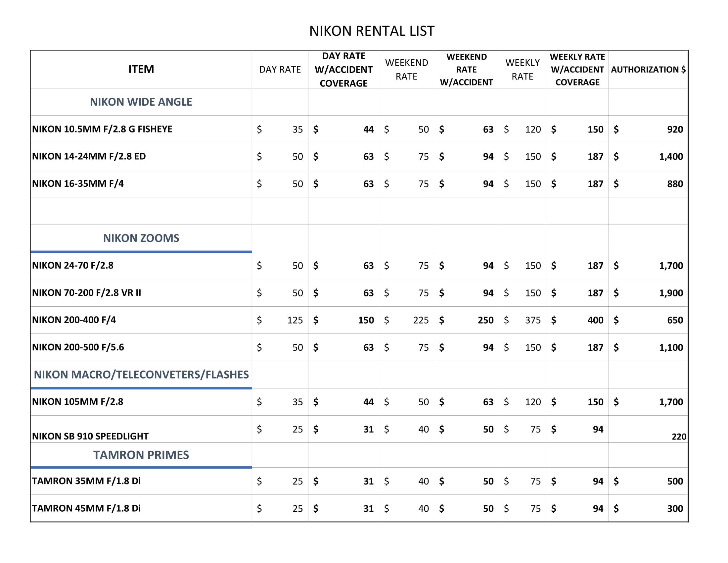Select the TAMRON 35MM F/1.8 Di item

[86, 481]
